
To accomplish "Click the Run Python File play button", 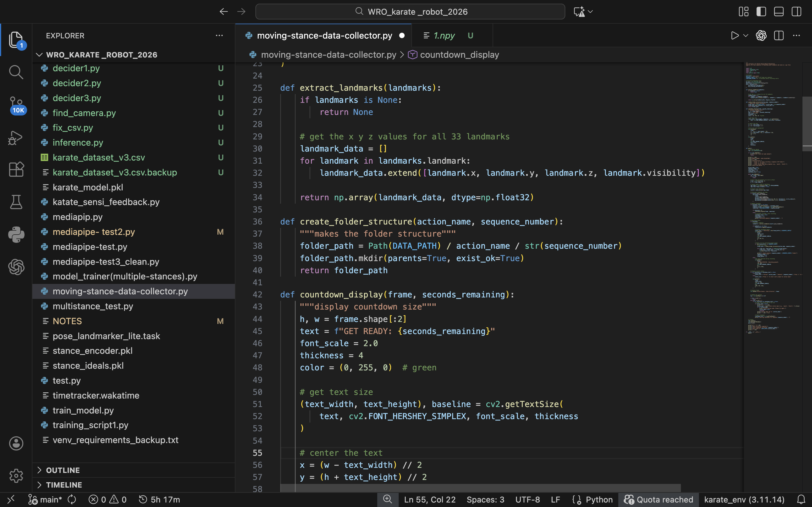I will coord(734,35).
